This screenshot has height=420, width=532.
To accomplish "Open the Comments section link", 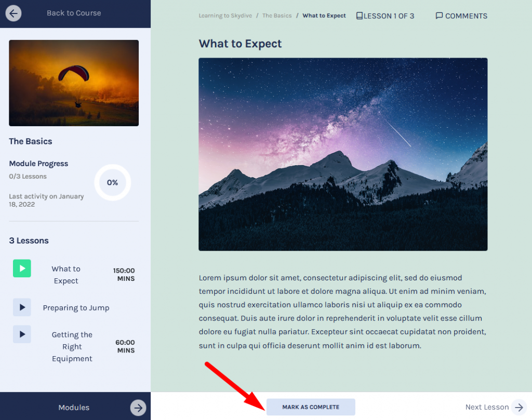I will click(x=466, y=16).
